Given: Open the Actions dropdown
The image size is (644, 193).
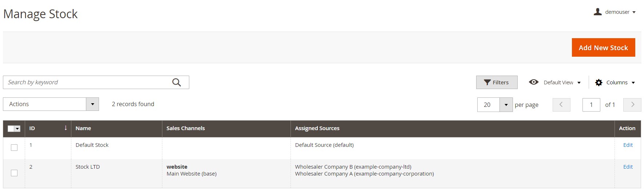Looking at the screenshot, I should [x=51, y=104].
